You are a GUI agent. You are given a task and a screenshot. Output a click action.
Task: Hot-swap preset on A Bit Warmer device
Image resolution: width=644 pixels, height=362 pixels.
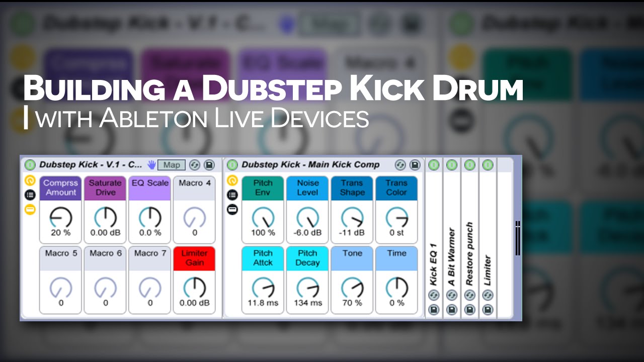(452, 295)
